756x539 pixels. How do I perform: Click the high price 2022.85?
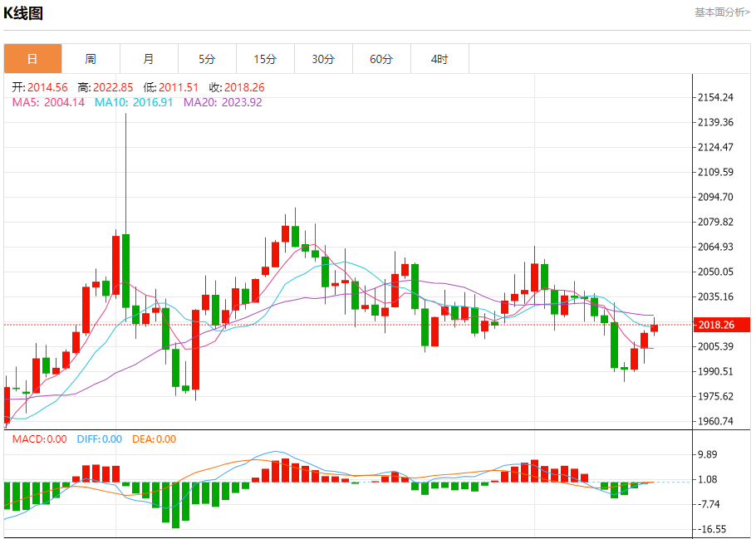113,87
